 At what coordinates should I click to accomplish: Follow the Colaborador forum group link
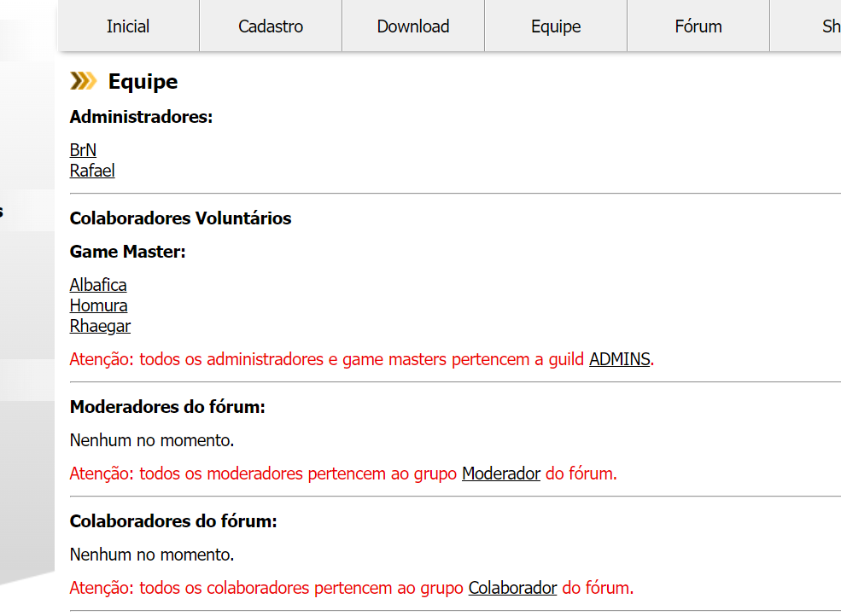tap(512, 588)
